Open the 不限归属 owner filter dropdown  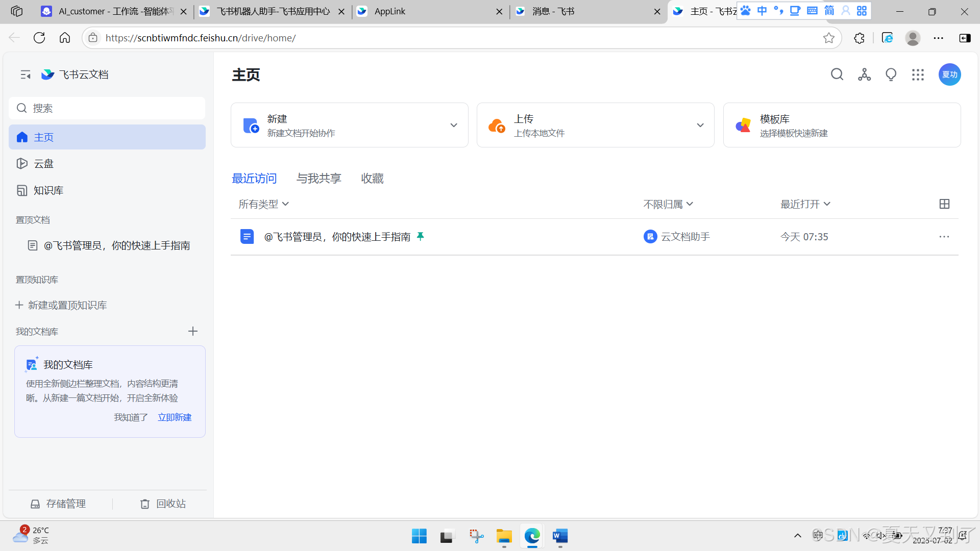[x=668, y=204]
